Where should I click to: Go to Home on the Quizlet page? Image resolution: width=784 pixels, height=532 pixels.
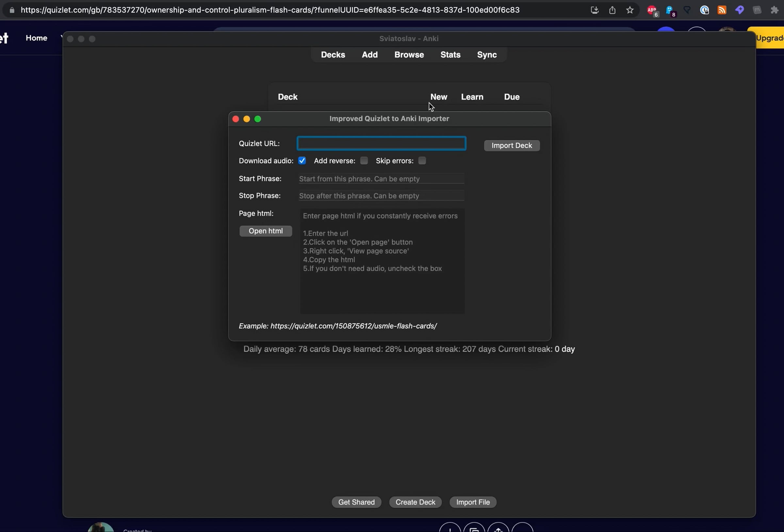[x=37, y=38]
